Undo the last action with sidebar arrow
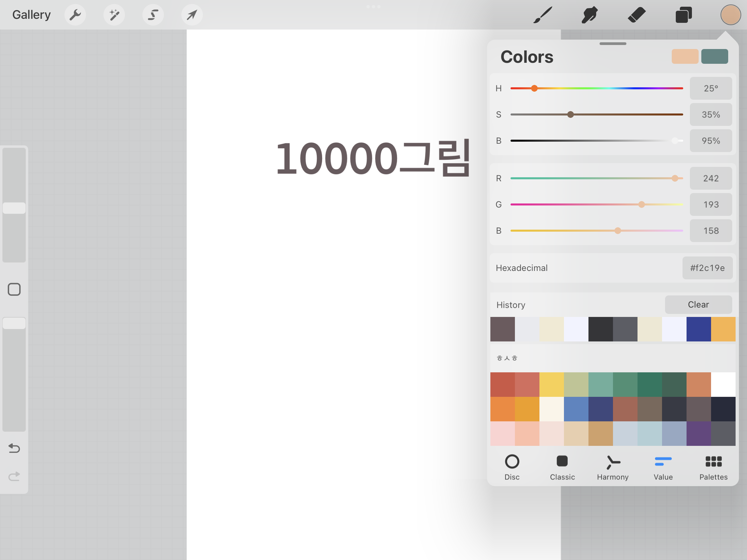Viewport: 747px width, 560px height. point(14,448)
